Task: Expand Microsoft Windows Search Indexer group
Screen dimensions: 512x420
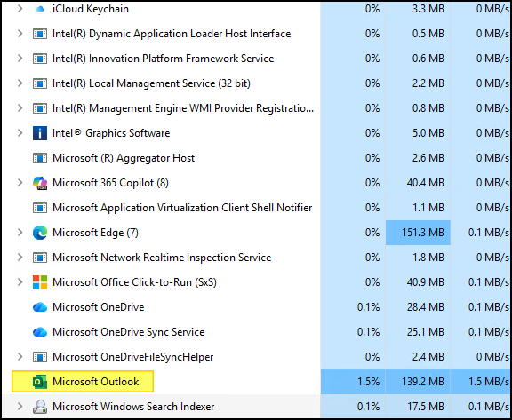Action: [20, 407]
